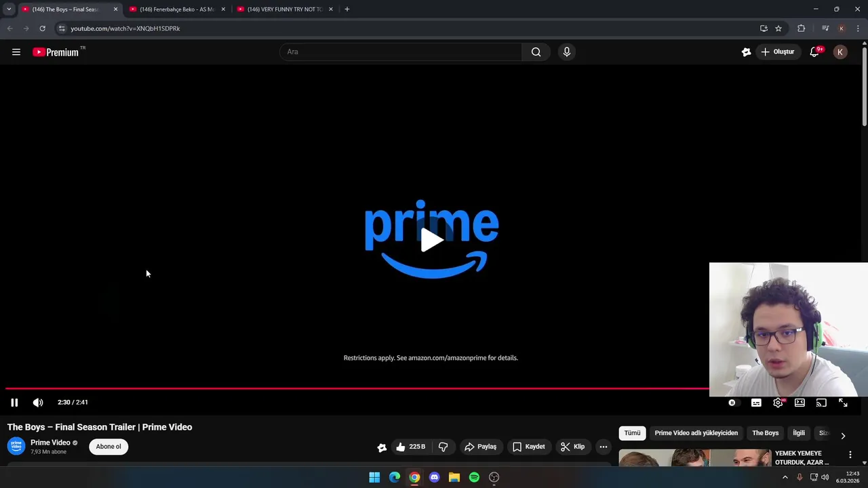This screenshot has height=488, width=868.
Task: Mute the video volume speaker icon
Action: coord(38,403)
